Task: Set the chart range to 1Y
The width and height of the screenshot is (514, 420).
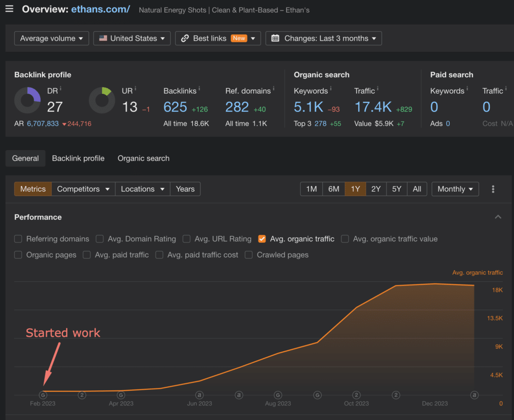Action: point(355,189)
